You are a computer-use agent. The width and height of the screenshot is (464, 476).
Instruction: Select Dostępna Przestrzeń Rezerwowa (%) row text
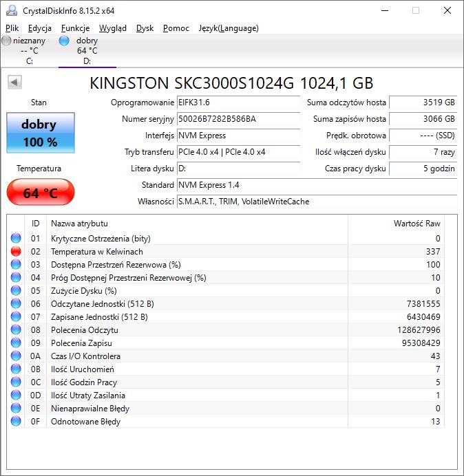pos(116,265)
